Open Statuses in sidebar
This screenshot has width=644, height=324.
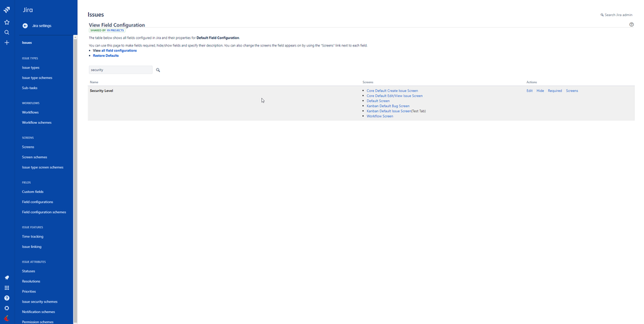point(28,271)
